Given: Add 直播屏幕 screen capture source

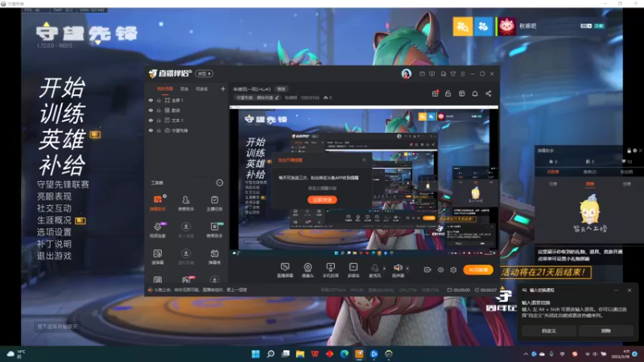Looking at the screenshot, I should (x=285, y=270).
